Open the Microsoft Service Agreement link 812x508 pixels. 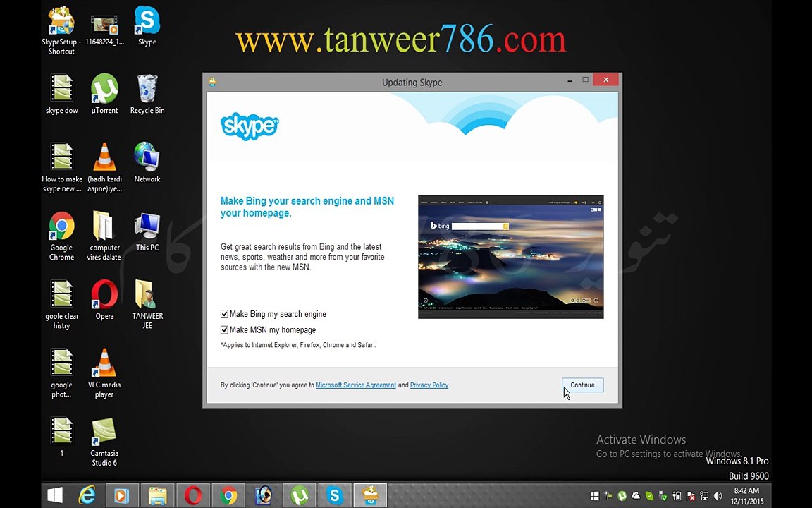pyautogui.click(x=356, y=385)
